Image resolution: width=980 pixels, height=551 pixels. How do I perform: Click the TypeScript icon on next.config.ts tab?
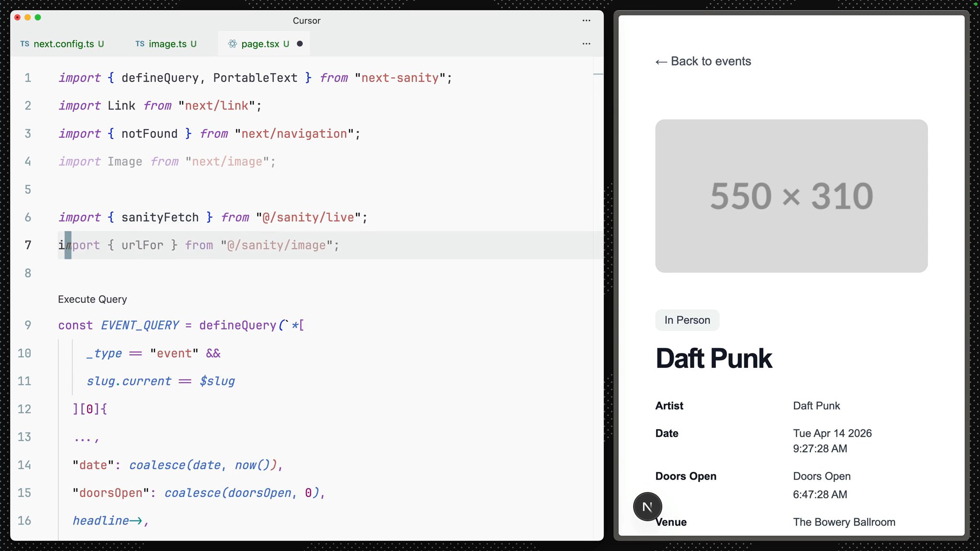25,44
